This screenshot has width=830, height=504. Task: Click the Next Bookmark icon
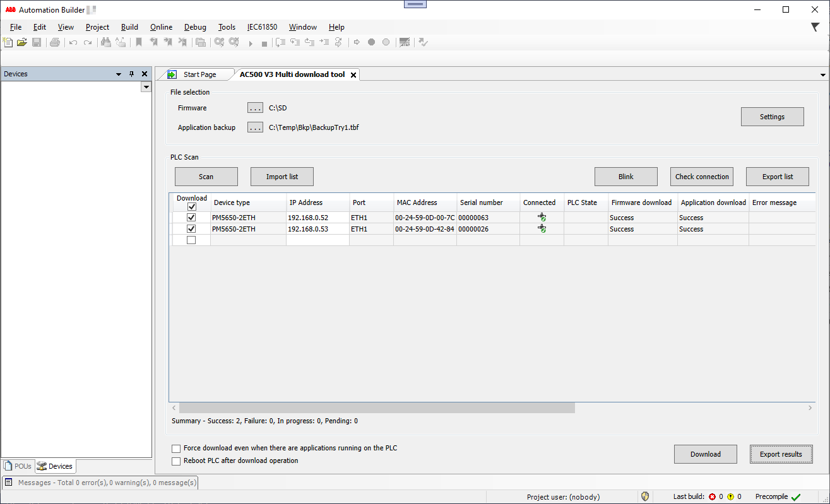coord(168,42)
